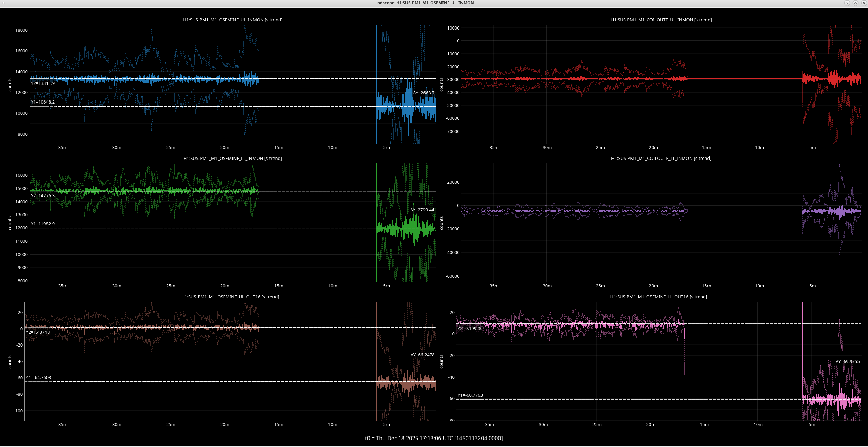Minimize the ndscope window
868x447 pixels.
coord(847,3)
